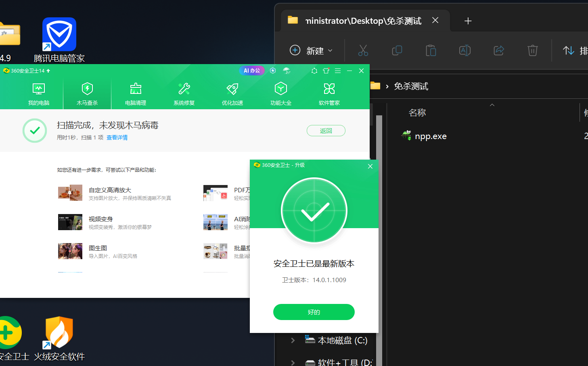Click the 自定义高清放大 thumbnail
The height and width of the screenshot is (366, 588).
coord(70,193)
